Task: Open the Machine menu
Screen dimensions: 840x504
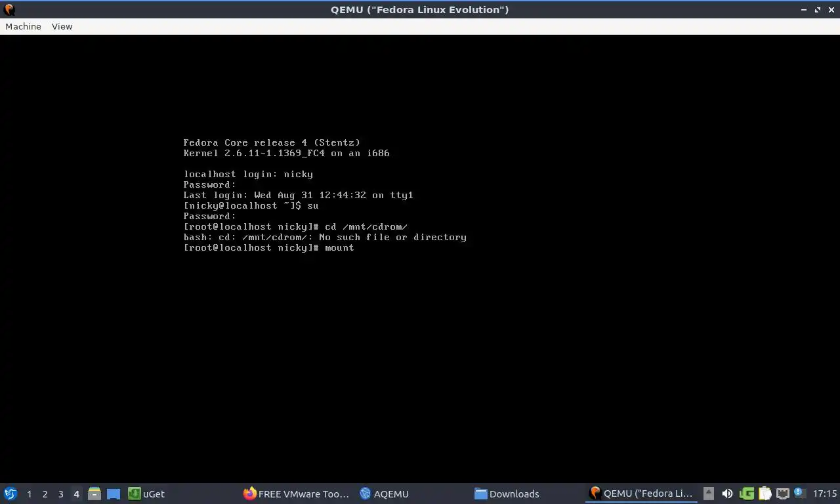Action: pyautogui.click(x=23, y=26)
